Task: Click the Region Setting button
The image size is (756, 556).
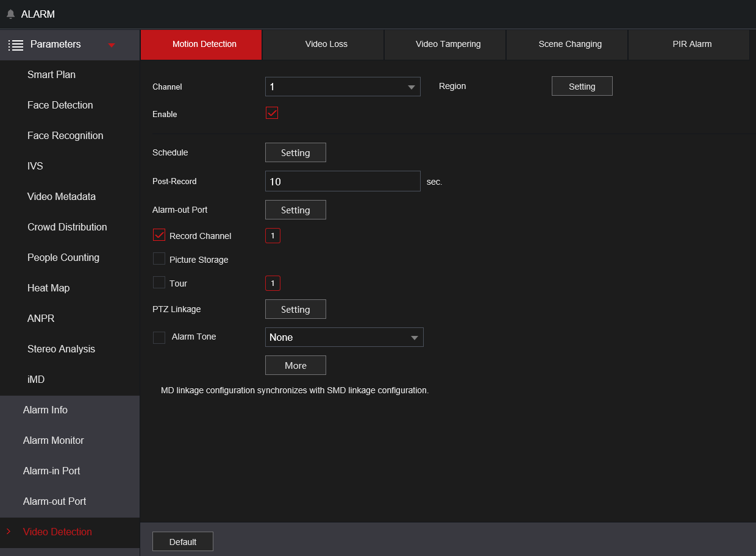Action: click(582, 87)
